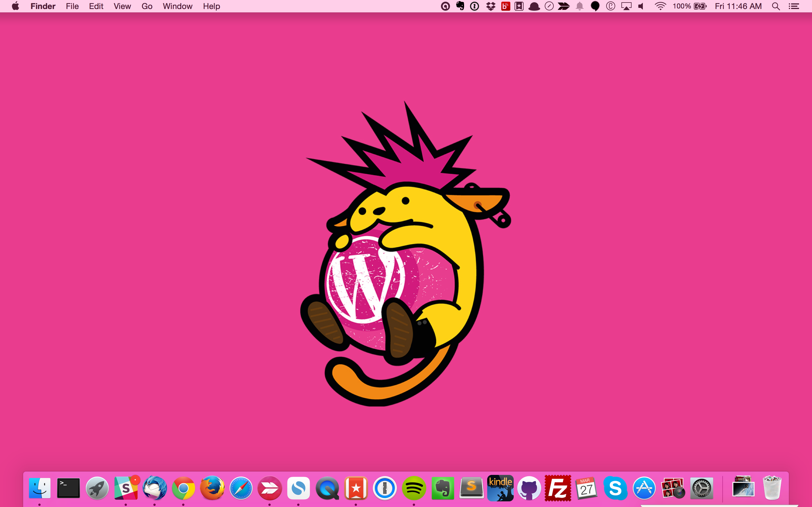Image resolution: width=812 pixels, height=507 pixels.
Task: Click the Spotlight search magnifier
Action: pyautogui.click(x=776, y=6)
